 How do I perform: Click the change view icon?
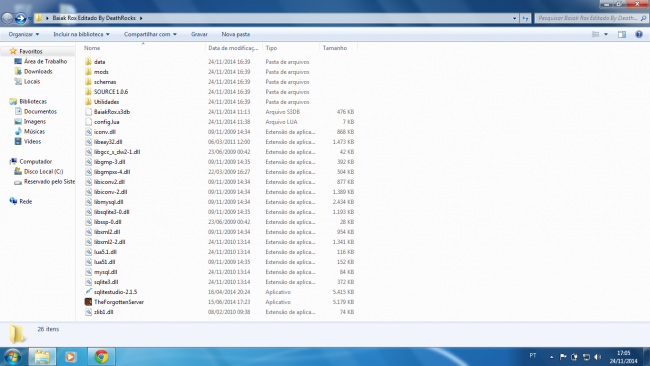(595, 34)
